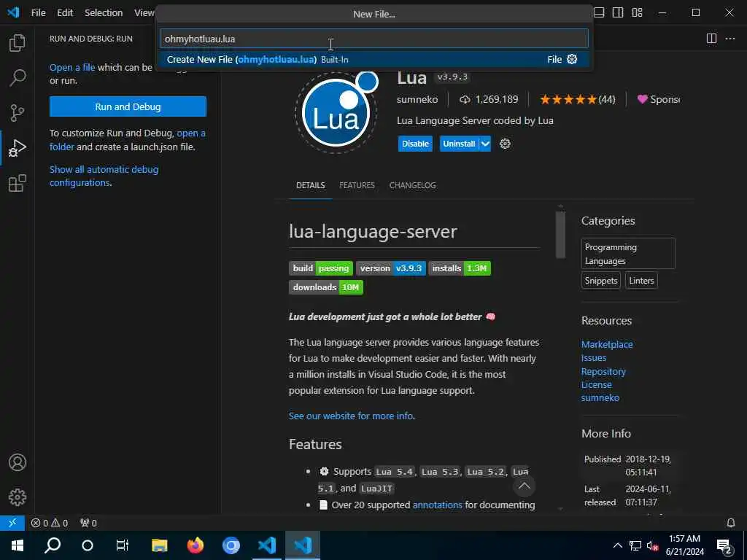The width and height of the screenshot is (747, 560).
Task: Click the VS Code logo in title bar
Action: 13,12
